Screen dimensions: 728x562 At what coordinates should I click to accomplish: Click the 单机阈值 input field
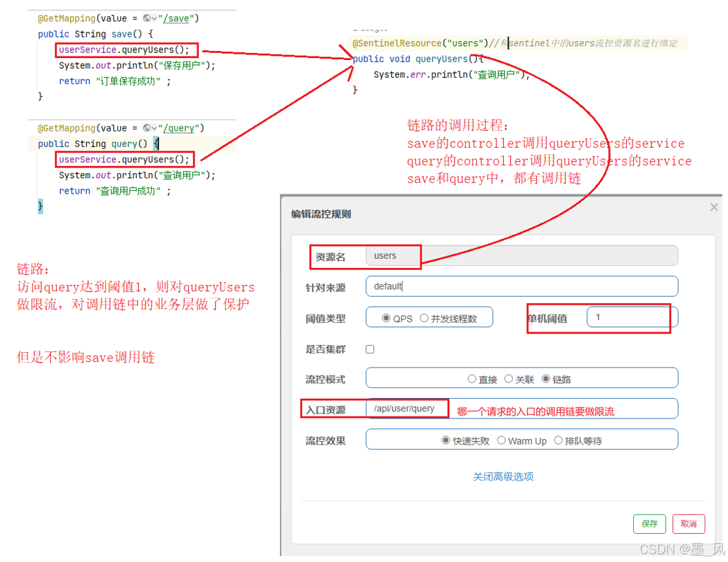(632, 317)
